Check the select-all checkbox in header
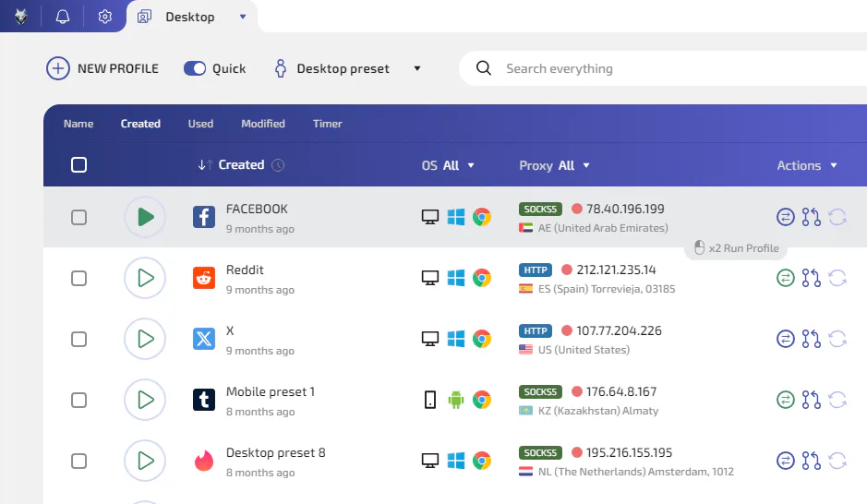The image size is (867, 504). pyautogui.click(x=79, y=164)
